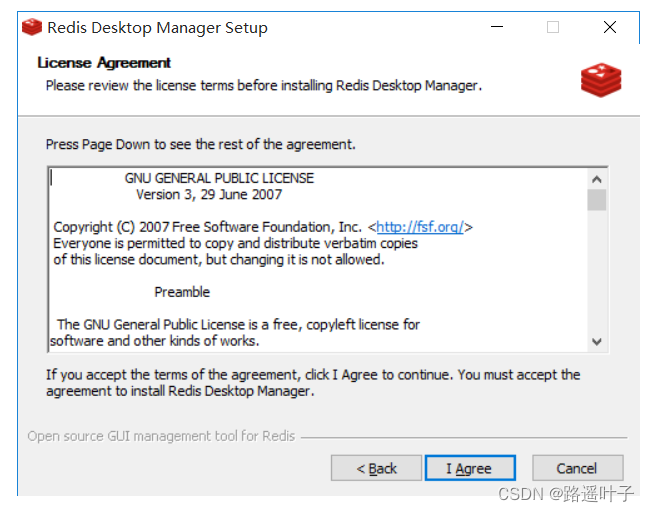Click the 'of this license document' line
The height and width of the screenshot is (512, 650).
[219, 260]
